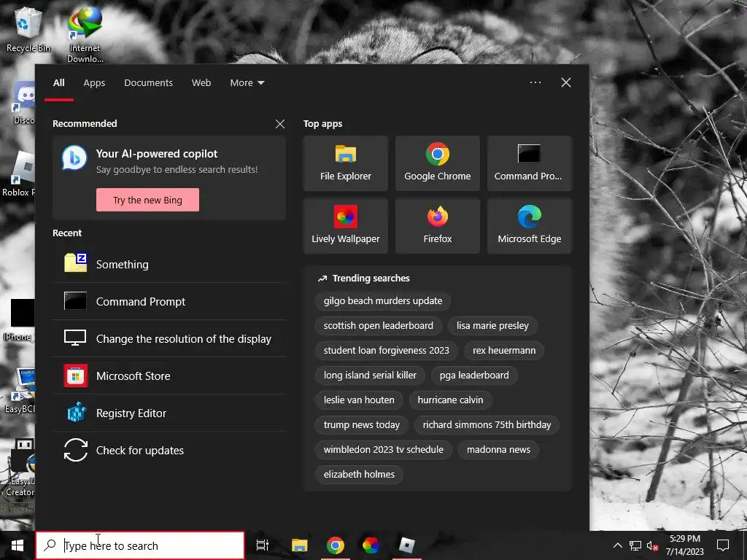Open Internet Download Manager desktop icon
The image size is (747, 560).
(x=85, y=34)
